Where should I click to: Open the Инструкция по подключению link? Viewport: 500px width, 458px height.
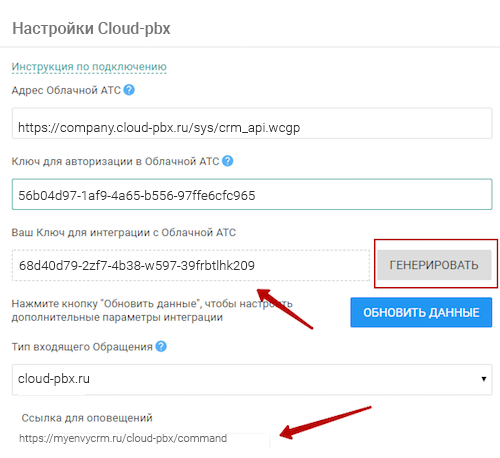click(89, 67)
